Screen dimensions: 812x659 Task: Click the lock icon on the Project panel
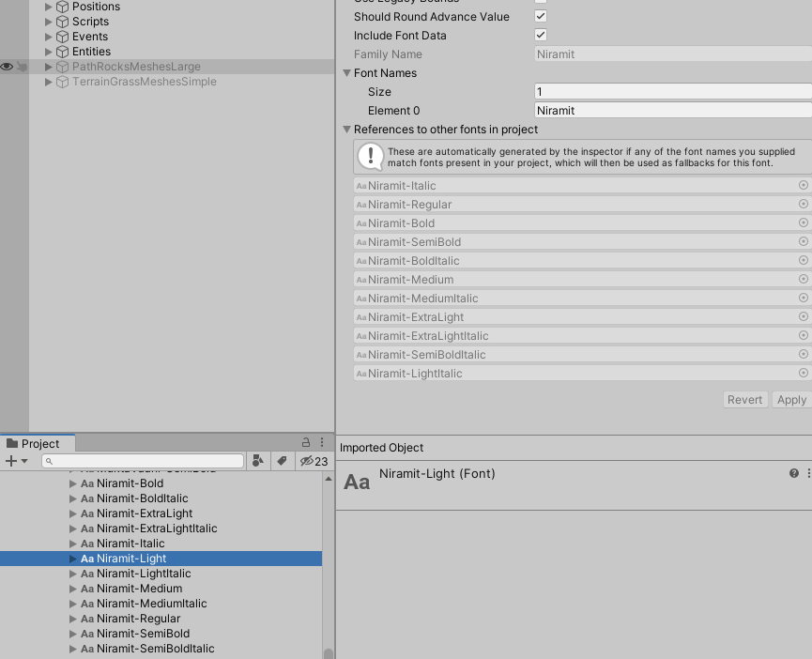pyautogui.click(x=305, y=442)
